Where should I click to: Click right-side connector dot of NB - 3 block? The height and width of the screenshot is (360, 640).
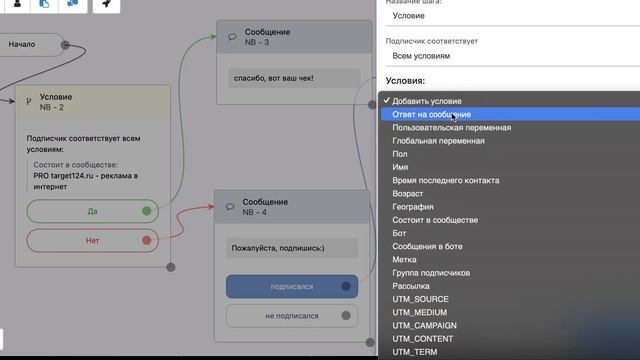pos(372,104)
